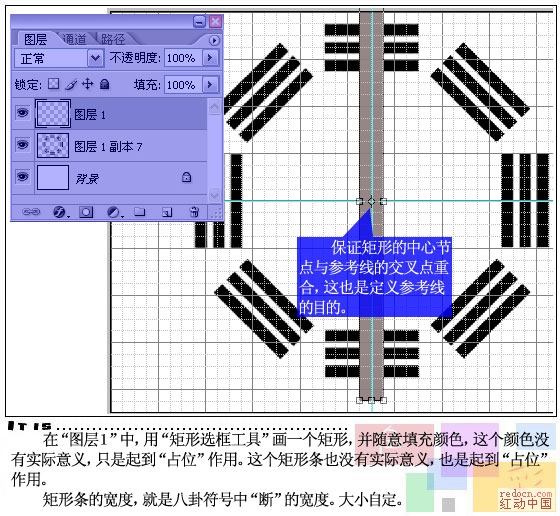Viewport: 560px width, 516px height.
Task: Close the layers palette
Action: (x=215, y=22)
